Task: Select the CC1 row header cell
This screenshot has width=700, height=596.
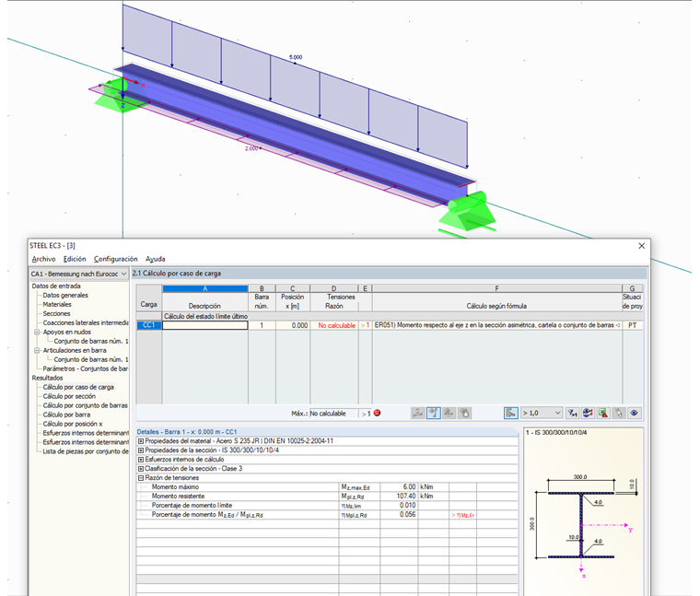Action: 149,325
